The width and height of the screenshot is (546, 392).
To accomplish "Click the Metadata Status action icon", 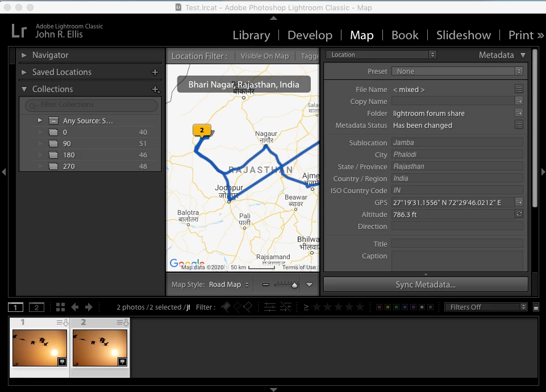I will (519, 125).
